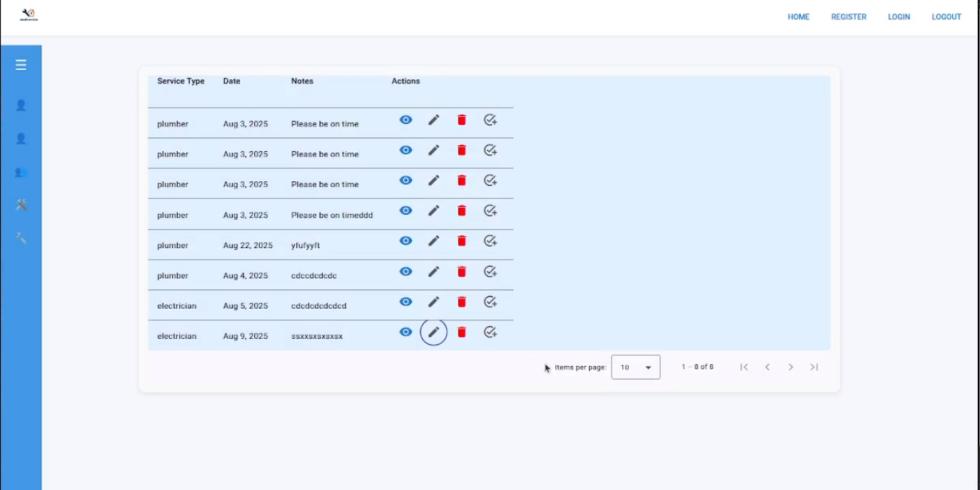Viewport: 980px width, 490px height.
Task: Delete the 'cdccdcdcdc' request
Action: (462, 271)
